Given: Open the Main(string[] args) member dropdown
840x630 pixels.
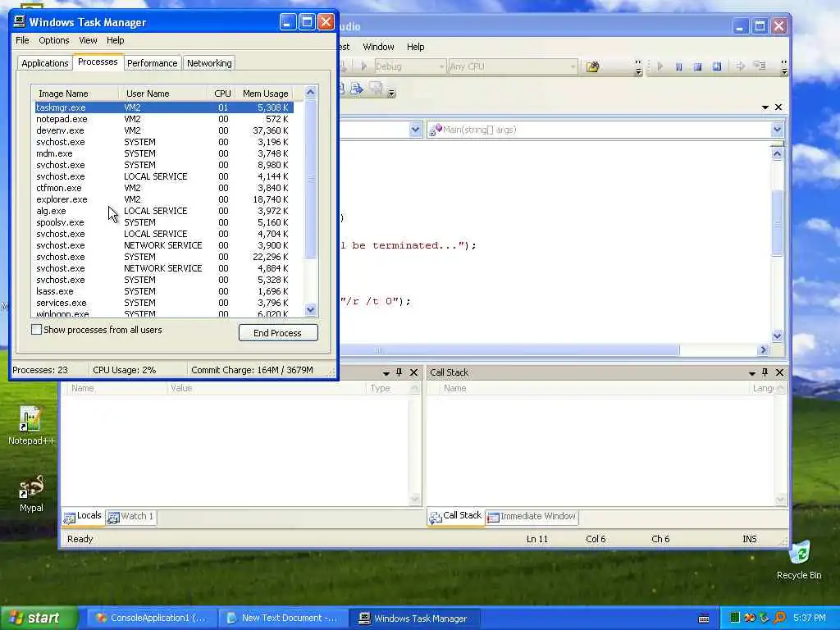Looking at the screenshot, I should pyautogui.click(x=777, y=130).
